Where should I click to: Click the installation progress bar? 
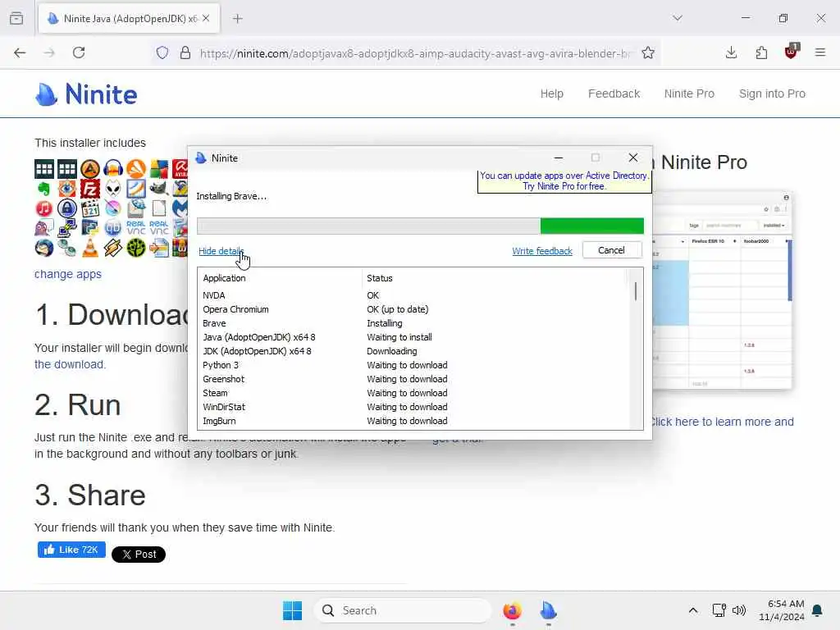point(420,226)
